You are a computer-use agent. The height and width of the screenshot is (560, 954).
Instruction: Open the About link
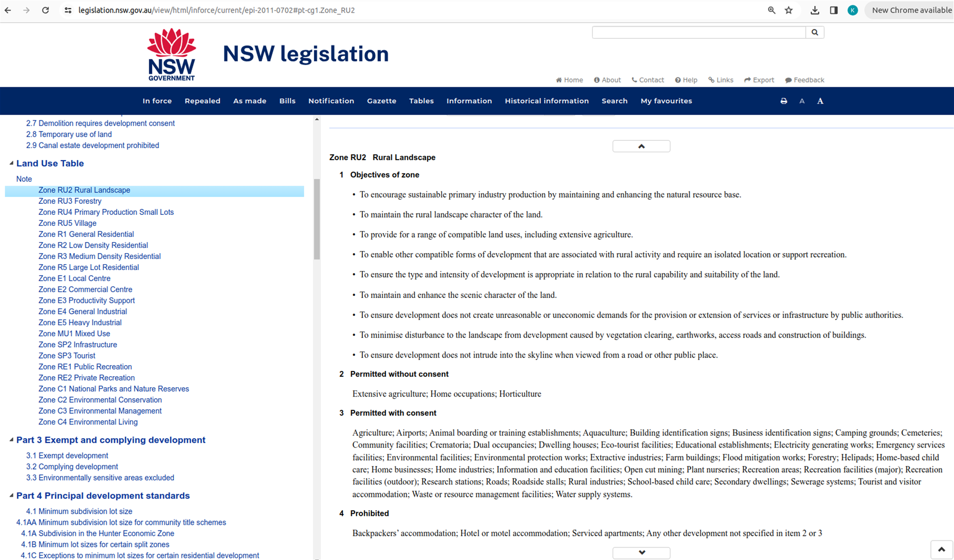[607, 80]
